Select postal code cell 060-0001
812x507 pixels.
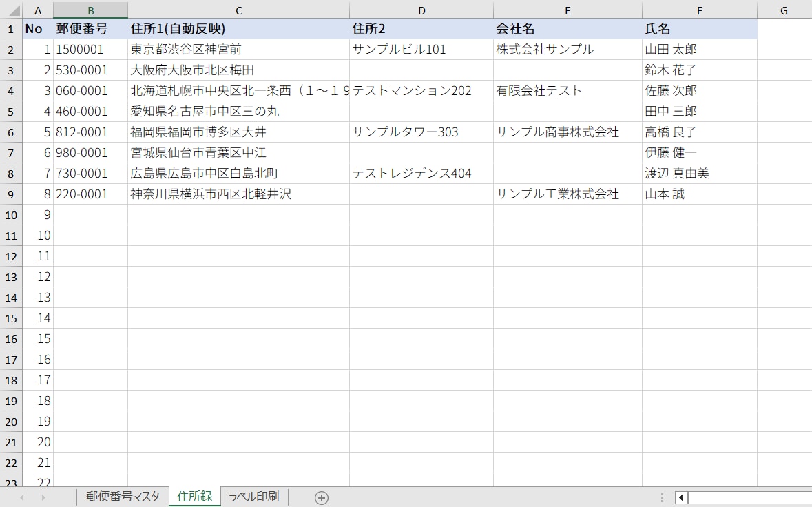click(x=91, y=91)
